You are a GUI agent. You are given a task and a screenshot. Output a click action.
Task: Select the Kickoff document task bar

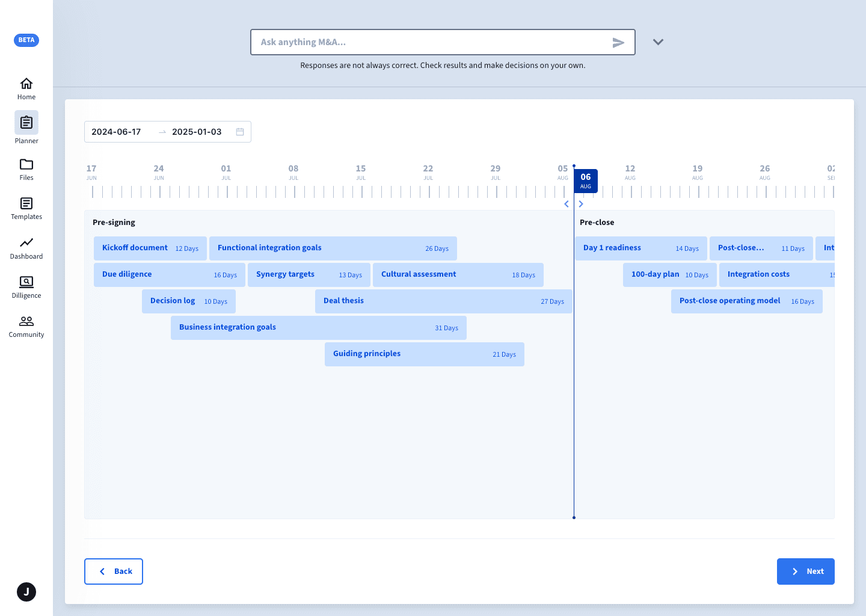[x=150, y=248]
